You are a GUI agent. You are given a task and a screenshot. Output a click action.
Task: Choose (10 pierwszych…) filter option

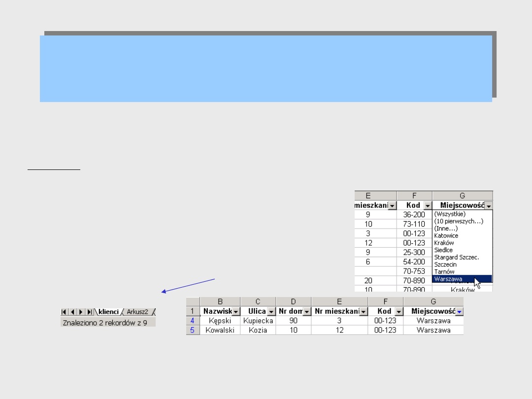(x=458, y=221)
